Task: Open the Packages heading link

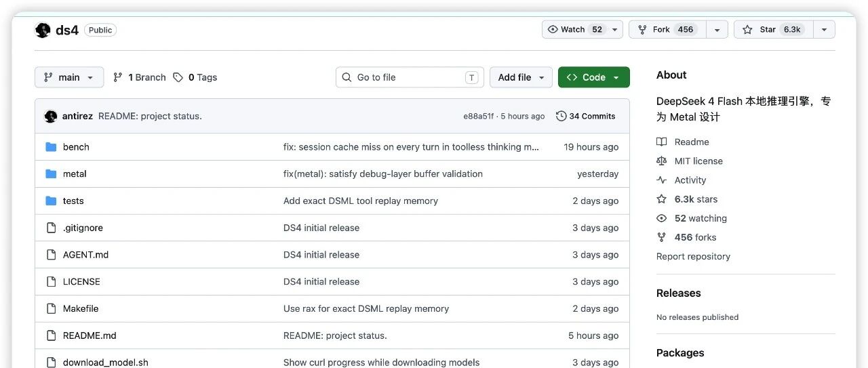Action: click(680, 352)
